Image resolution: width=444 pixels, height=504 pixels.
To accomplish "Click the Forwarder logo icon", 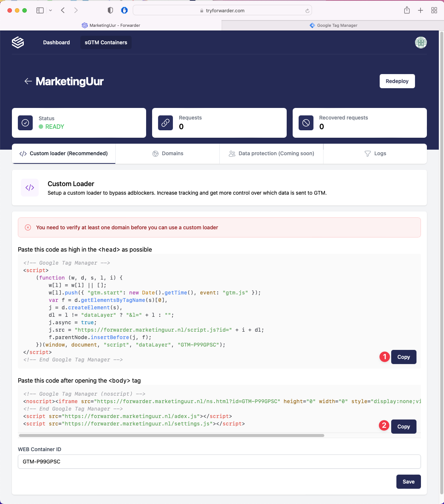I will [18, 42].
